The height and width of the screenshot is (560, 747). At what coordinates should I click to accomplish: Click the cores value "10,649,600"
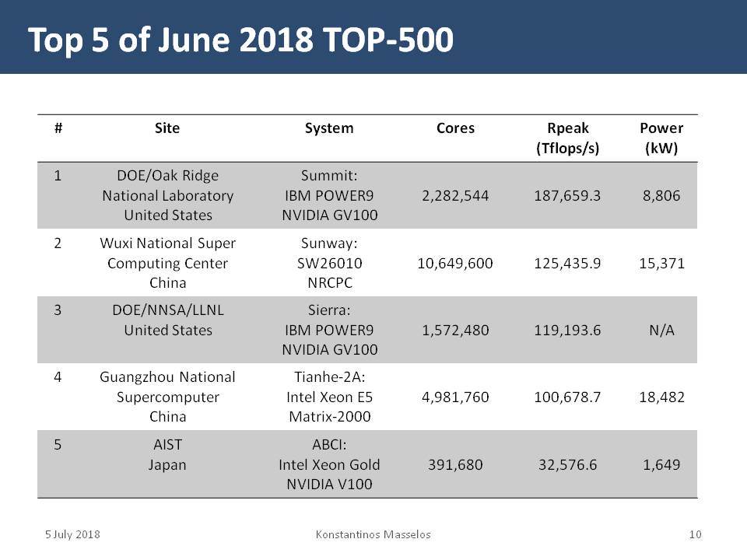[455, 264]
